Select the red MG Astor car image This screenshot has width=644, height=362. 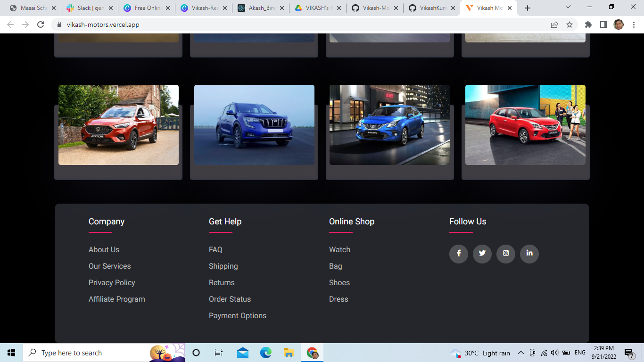coord(118,124)
